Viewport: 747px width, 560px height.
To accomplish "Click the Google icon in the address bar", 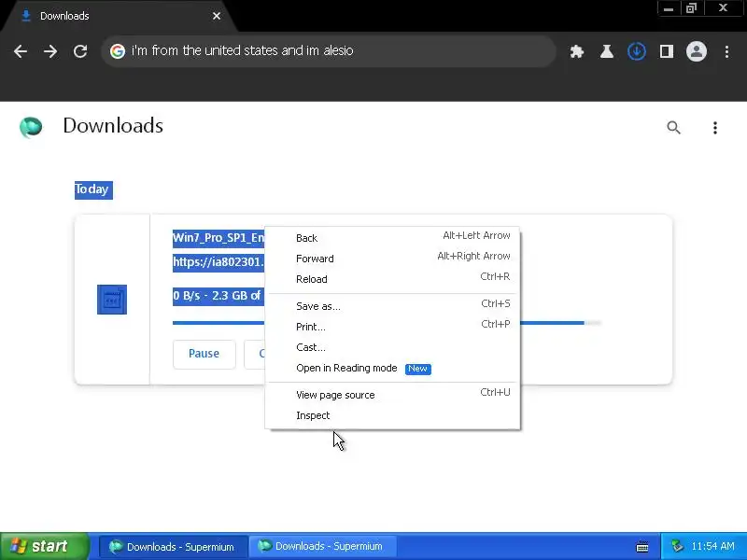I will point(118,51).
